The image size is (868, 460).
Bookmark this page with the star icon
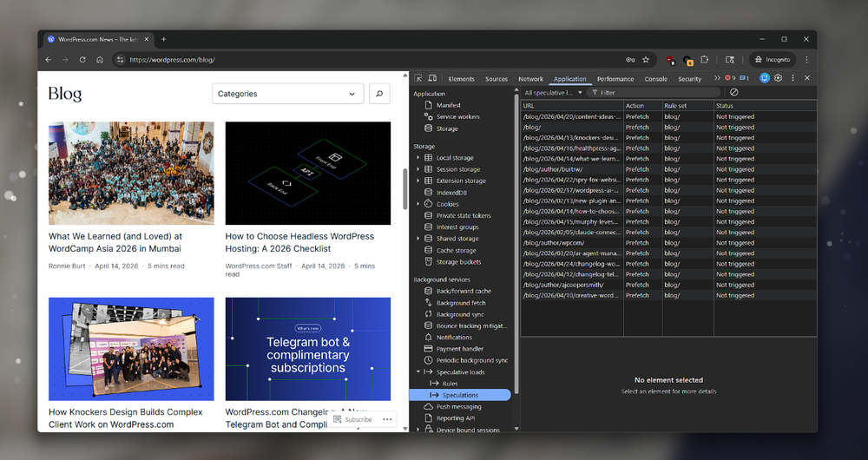pyautogui.click(x=646, y=60)
